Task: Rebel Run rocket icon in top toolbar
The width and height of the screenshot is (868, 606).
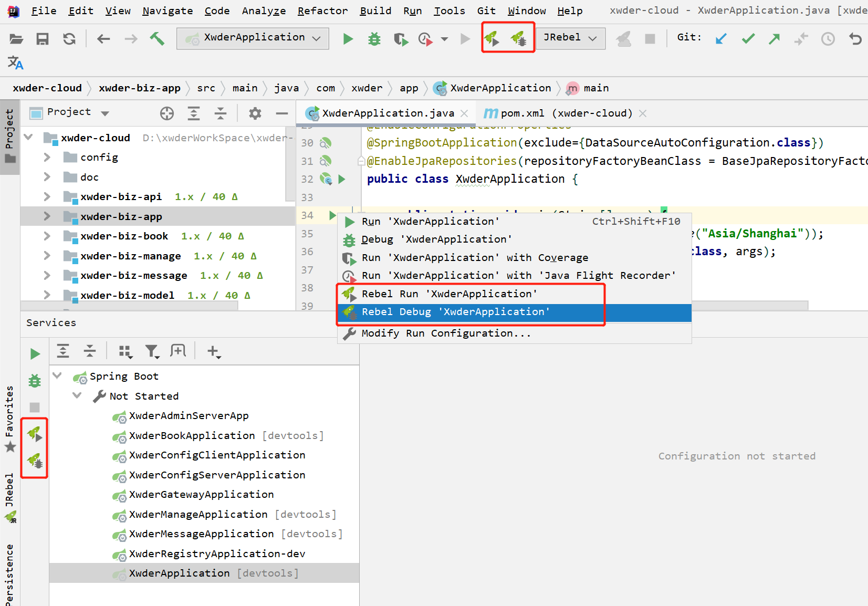Action: (x=491, y=38)
